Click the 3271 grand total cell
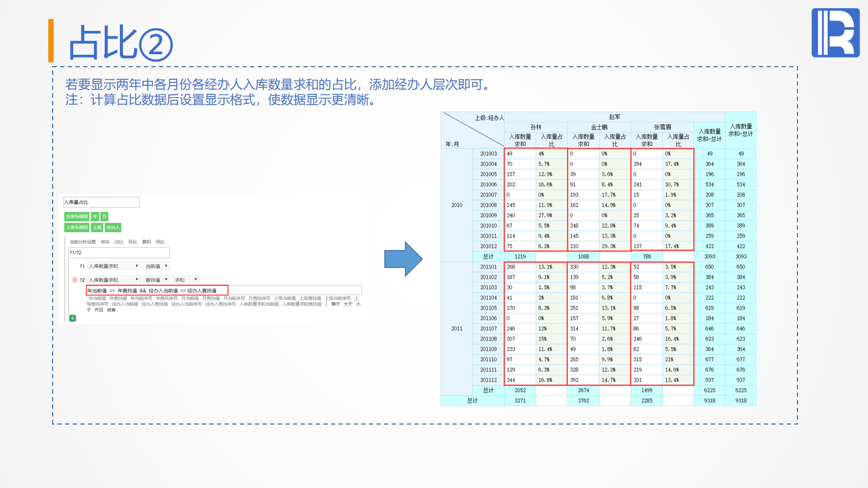This screenshot has width=868, height=488. 520,401
